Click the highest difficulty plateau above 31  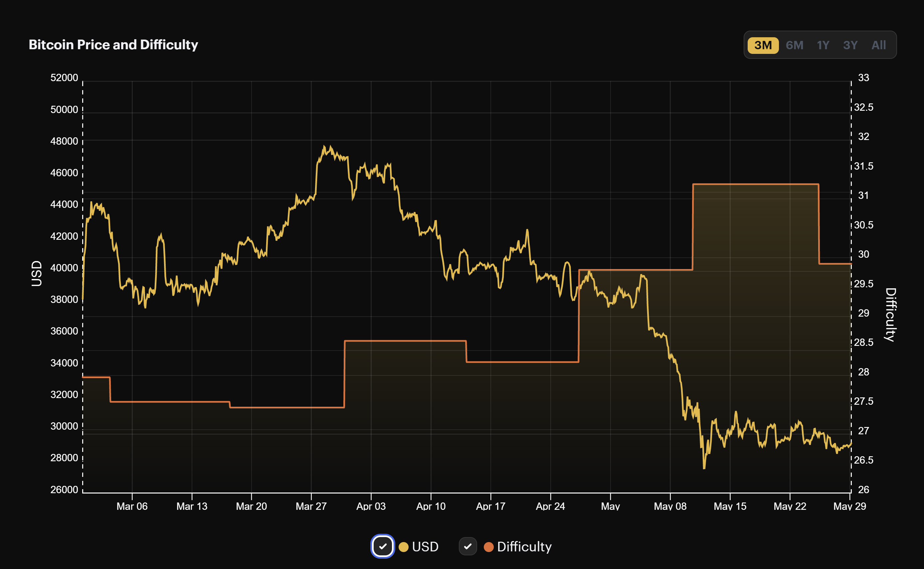pyautogui.click(x=756, y=184)
